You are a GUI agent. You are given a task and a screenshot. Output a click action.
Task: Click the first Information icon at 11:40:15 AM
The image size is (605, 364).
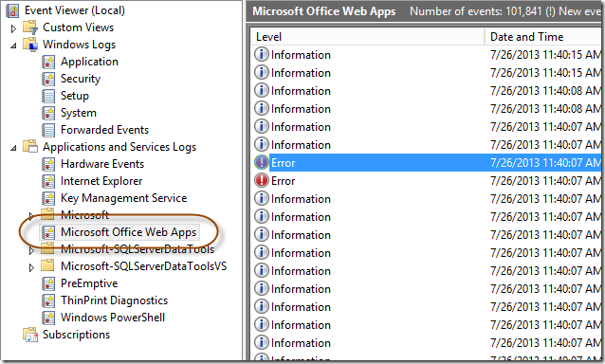tap(262, 54)
